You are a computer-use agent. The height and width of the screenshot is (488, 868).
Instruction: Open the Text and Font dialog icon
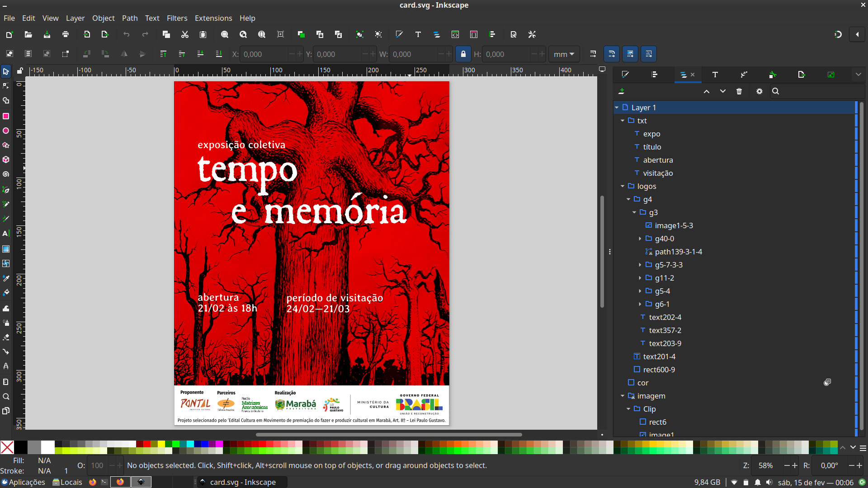point(418,34)
